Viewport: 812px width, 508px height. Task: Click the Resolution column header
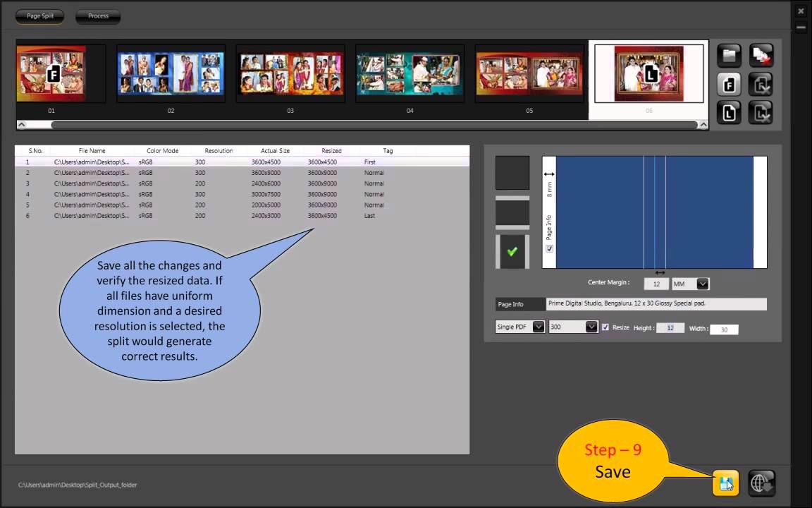(219, 151)
